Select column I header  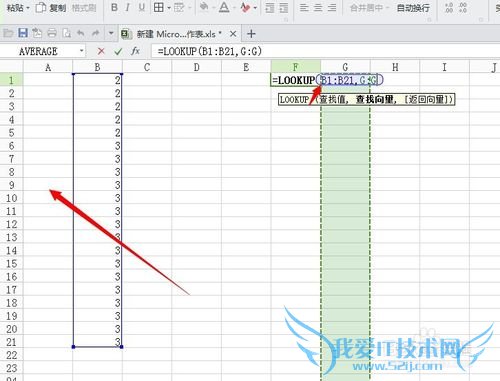[444, 67]
